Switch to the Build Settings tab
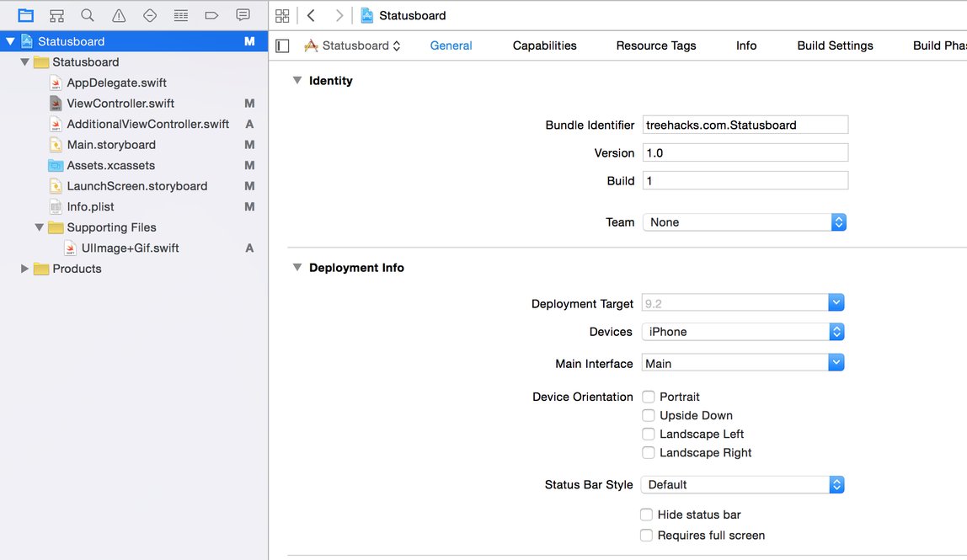The width and height of the screenshot is (967, 560). pos(835,45)
